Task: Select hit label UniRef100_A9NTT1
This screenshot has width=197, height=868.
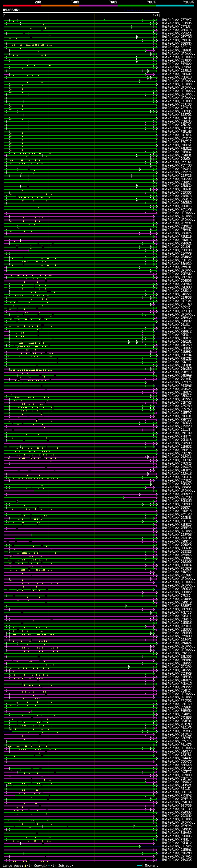Action: [x=177, y=362]
